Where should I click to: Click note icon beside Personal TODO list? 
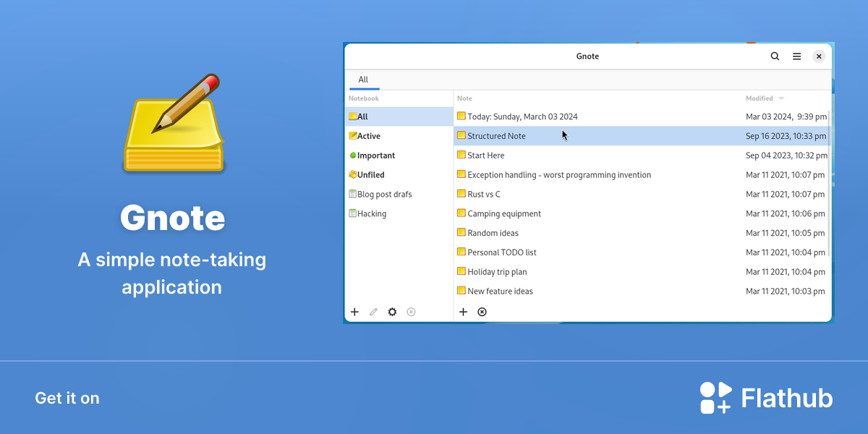[x=461, y=252]
